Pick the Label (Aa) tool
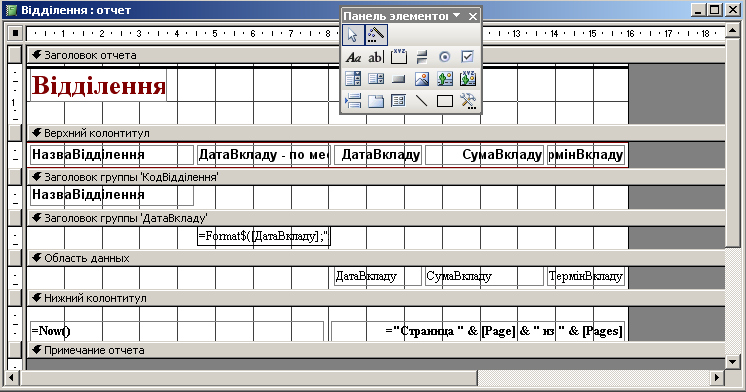Screen dimensions: 746x392 [353, 57]
